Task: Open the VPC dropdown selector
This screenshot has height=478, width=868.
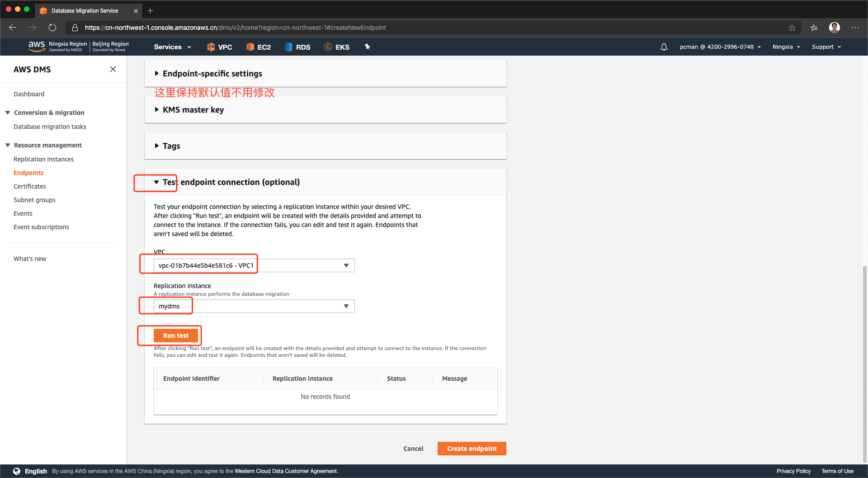Action: point(254,265)
